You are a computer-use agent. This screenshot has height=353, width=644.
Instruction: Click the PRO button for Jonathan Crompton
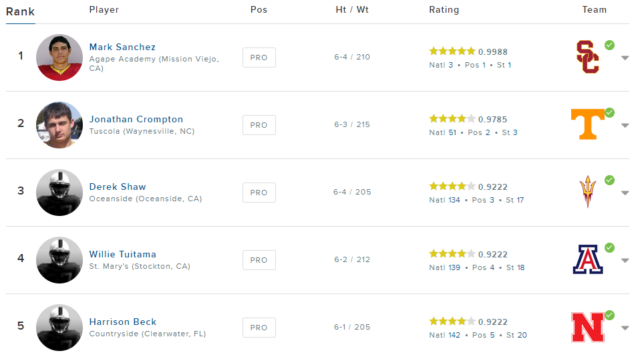(259, 125)
